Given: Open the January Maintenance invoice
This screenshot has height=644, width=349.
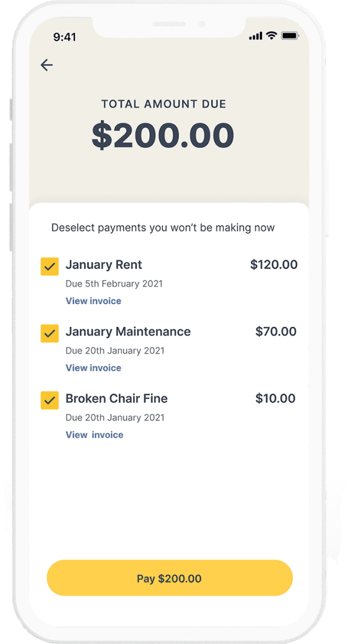Looking at the screenshot, I should [x=93, y=368].
